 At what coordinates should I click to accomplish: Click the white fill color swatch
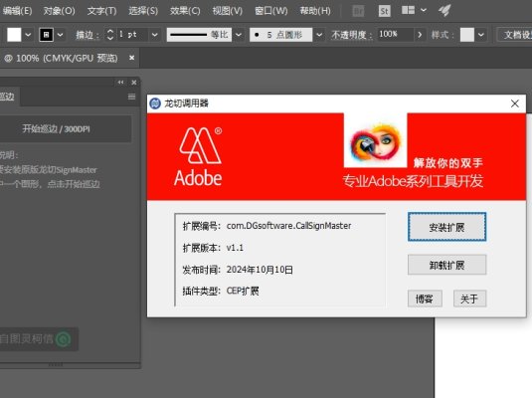(14, 35)
